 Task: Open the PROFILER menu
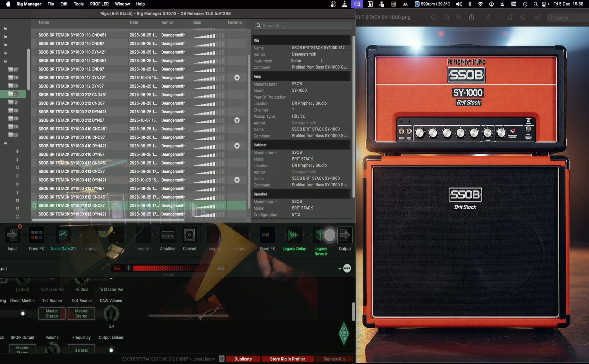(99, 4)
